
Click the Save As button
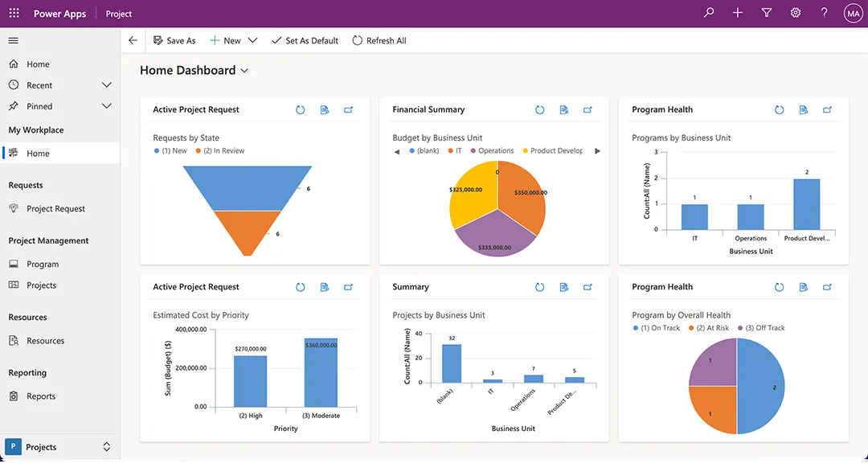click(x=174, y=39)
